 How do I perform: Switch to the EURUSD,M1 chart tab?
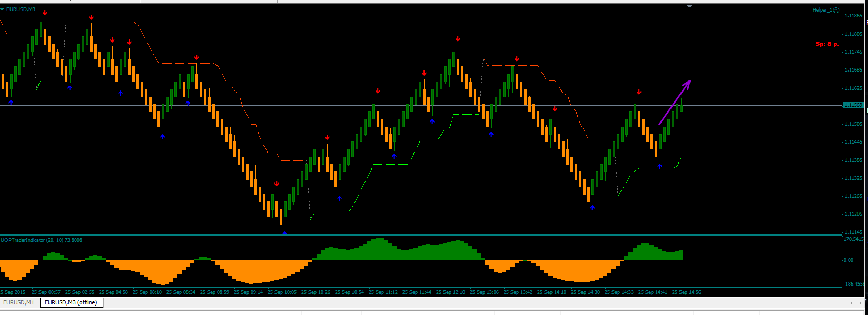coord(18,302)
